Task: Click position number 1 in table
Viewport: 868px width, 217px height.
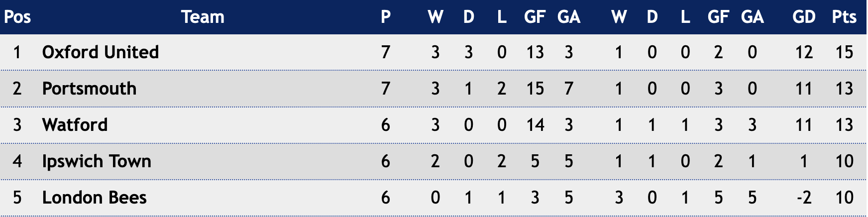Action: pyautogui.click(x=17, y=52)
